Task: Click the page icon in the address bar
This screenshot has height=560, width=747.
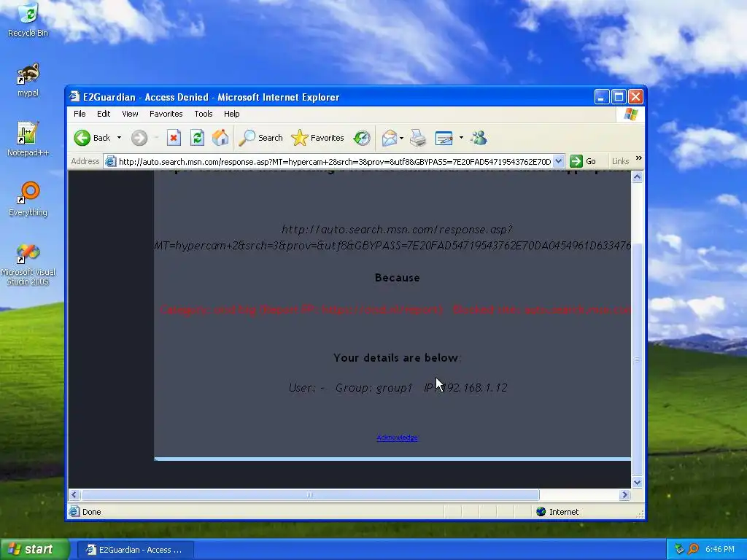Action: coord(111,161)
